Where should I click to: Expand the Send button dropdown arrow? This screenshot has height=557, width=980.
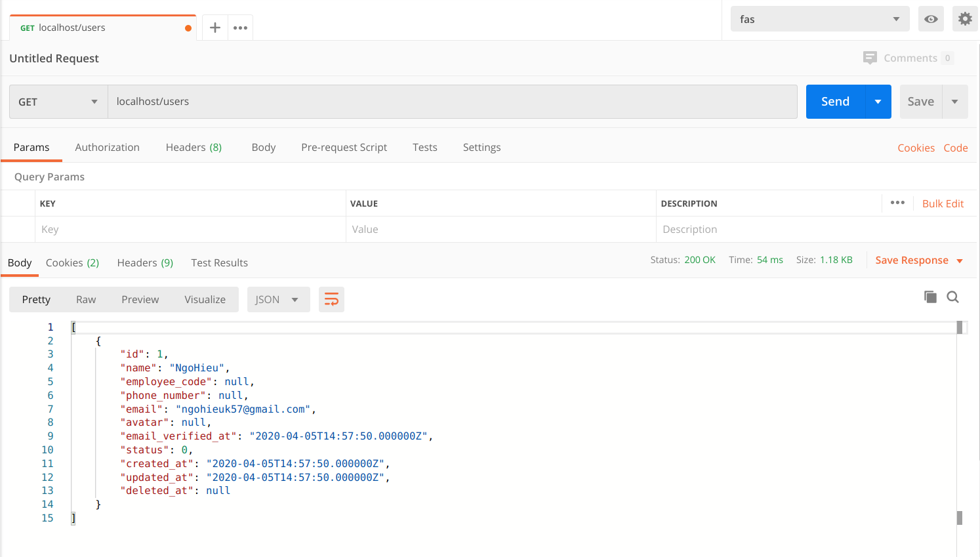(x=878, y=102)
